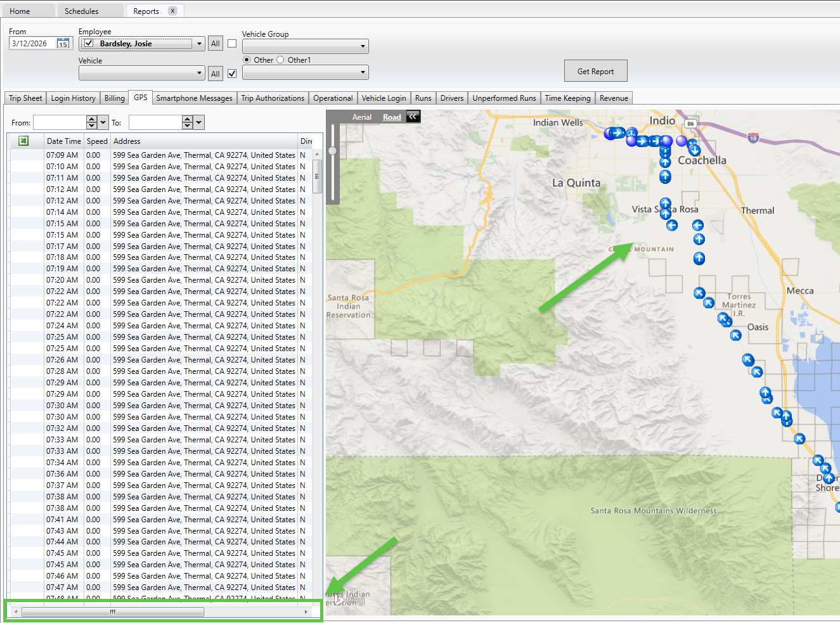Expand the Vehicle Group dropdown
Screen dimensions: 840x623
pos(363,46)
